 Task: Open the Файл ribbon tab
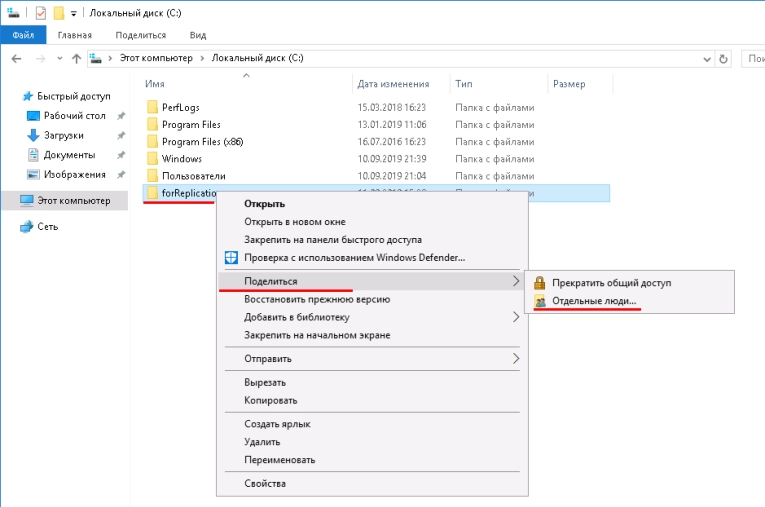point(23,35)
